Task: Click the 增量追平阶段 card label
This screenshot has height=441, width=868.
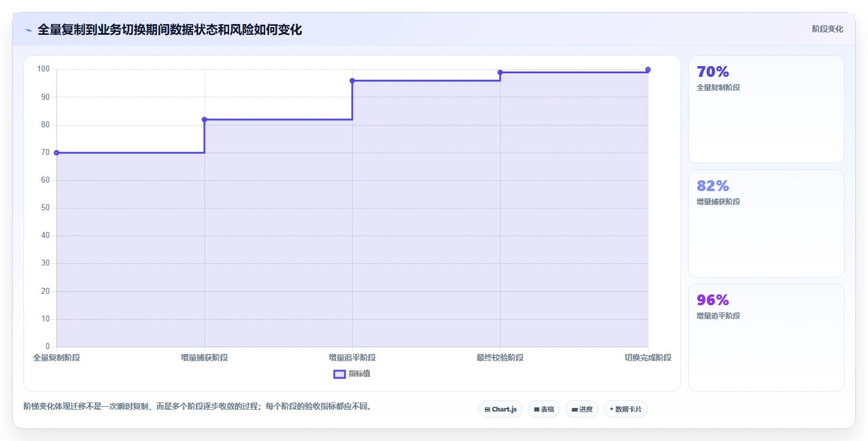Action: (718, 316)
